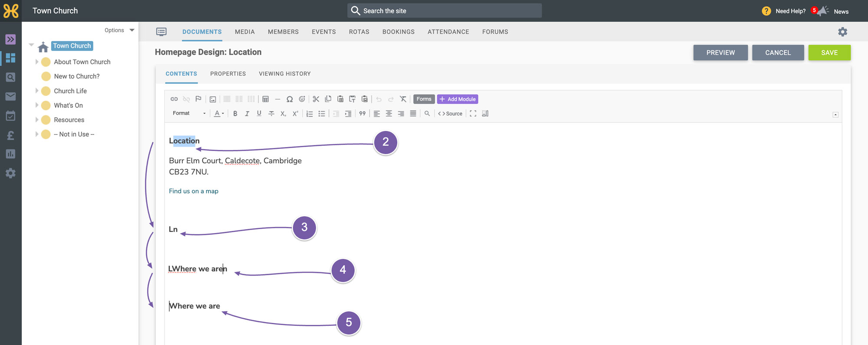Viewport: 868px width, 345px height.
Task: Insert an image using the image icon
Action: click(213, 99)
